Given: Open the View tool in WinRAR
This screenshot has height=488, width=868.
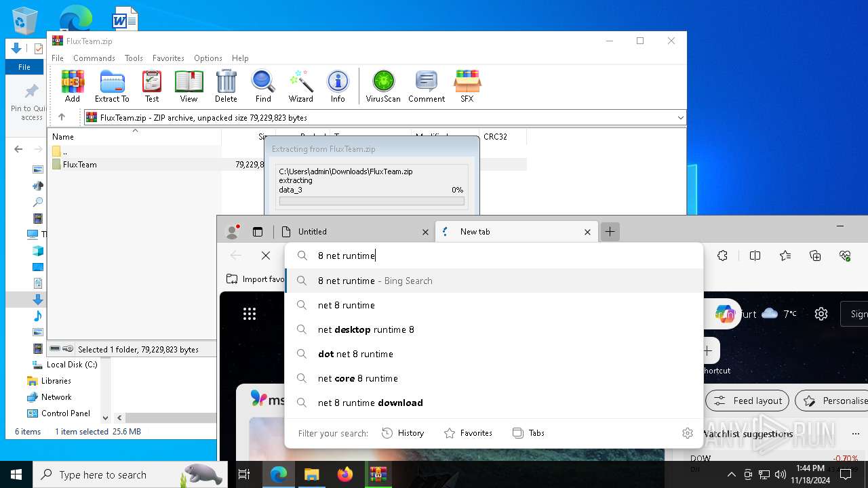Looking at the screenshot, I should (189, 86).
